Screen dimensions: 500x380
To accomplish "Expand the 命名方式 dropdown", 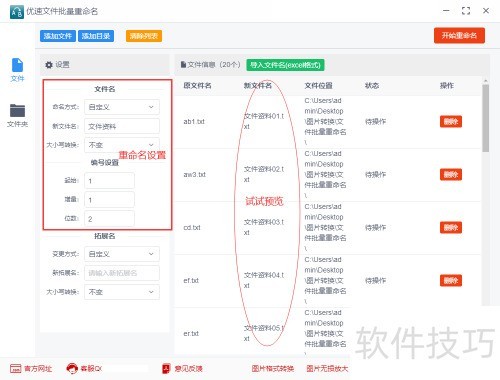I will point(122,107).
